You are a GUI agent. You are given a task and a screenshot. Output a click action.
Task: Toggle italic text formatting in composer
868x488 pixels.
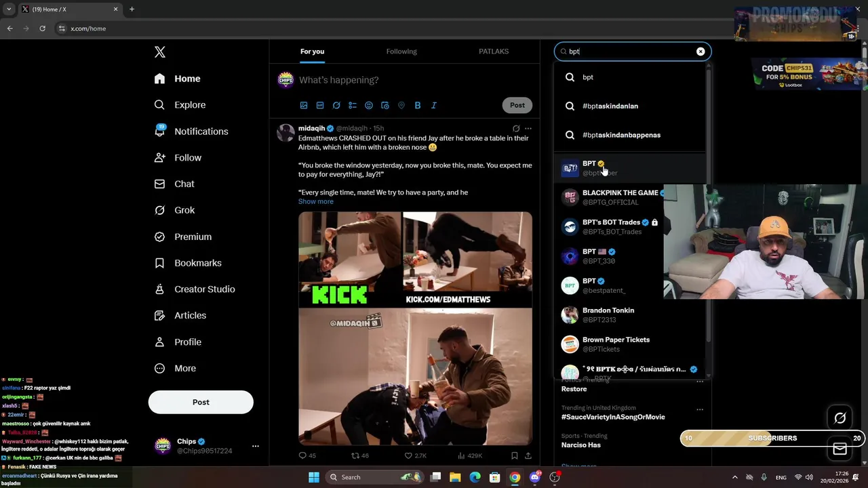click(434, 105)
